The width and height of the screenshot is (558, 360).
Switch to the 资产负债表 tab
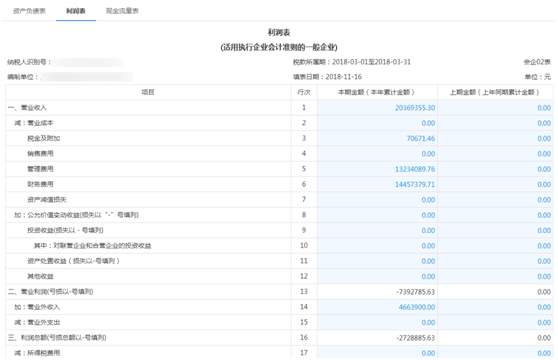point(29,11)
